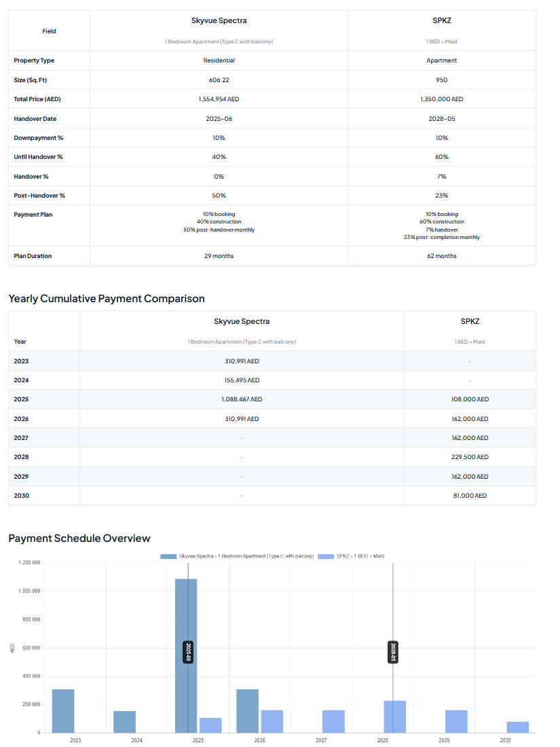
Task: Click the 'Handover Date' row label
Action: [x=35, y=119]
